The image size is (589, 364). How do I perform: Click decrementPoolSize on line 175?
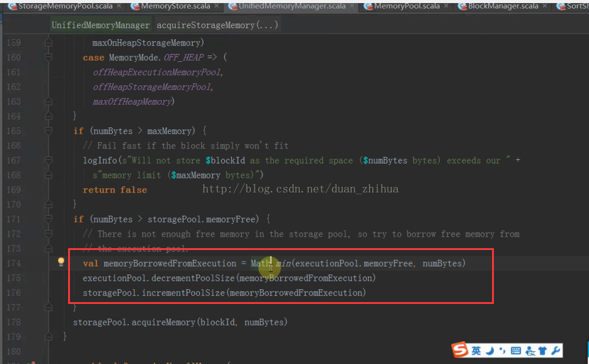point(193,278)
